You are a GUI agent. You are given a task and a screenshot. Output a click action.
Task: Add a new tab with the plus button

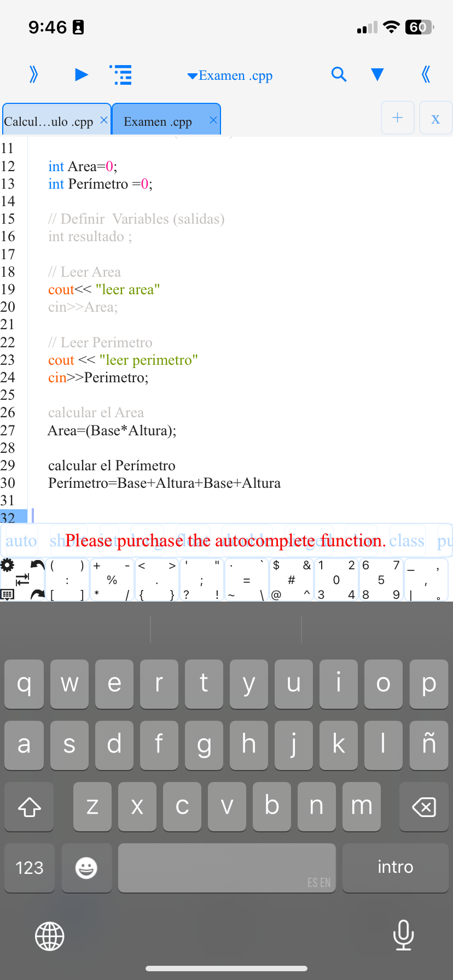coord(398,118)
